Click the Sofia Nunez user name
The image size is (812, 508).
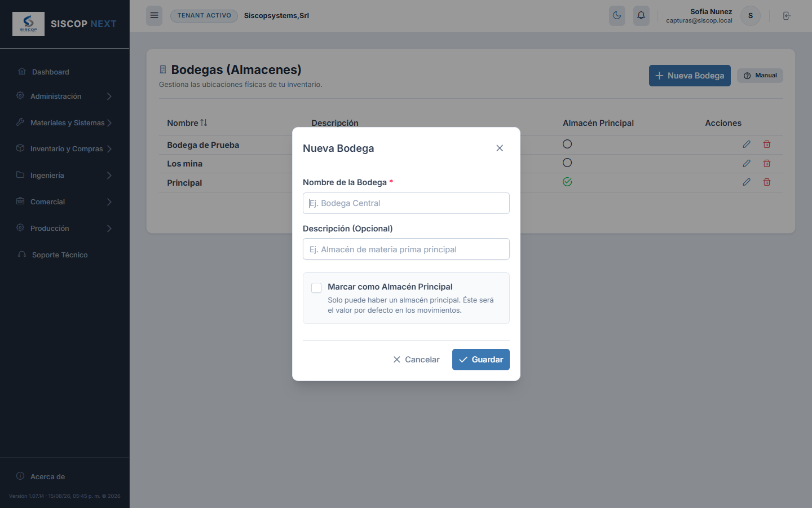(711, 11)
